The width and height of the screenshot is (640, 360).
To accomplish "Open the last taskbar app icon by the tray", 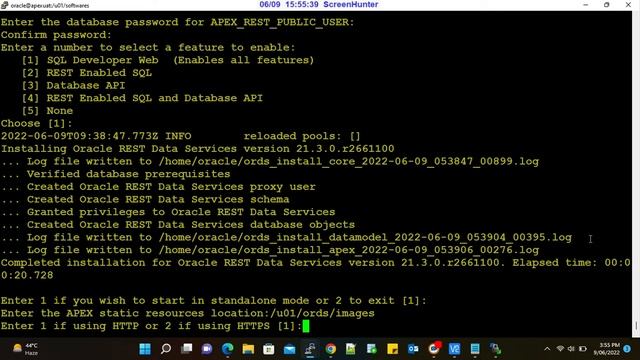I will [496, 349].
